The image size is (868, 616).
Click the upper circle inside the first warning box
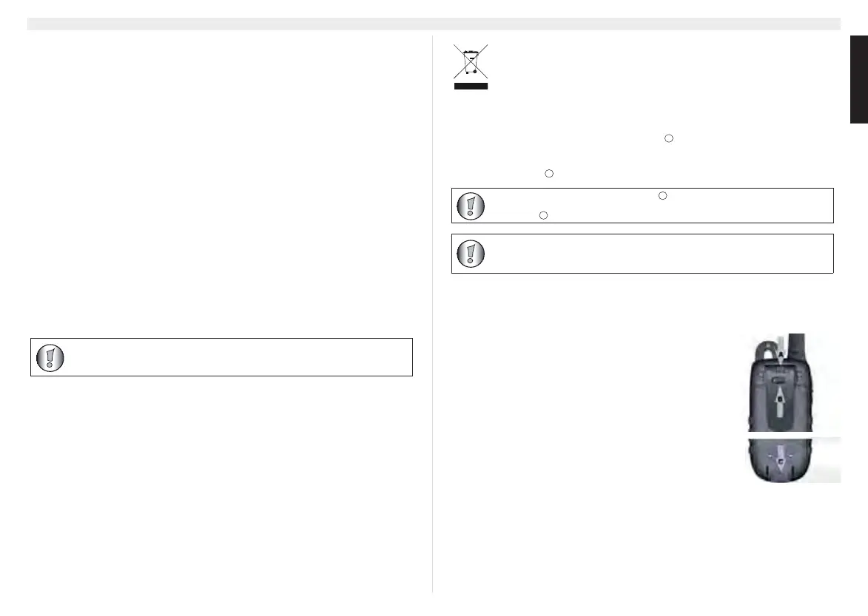pyautogui.click(x=663, y=197)
